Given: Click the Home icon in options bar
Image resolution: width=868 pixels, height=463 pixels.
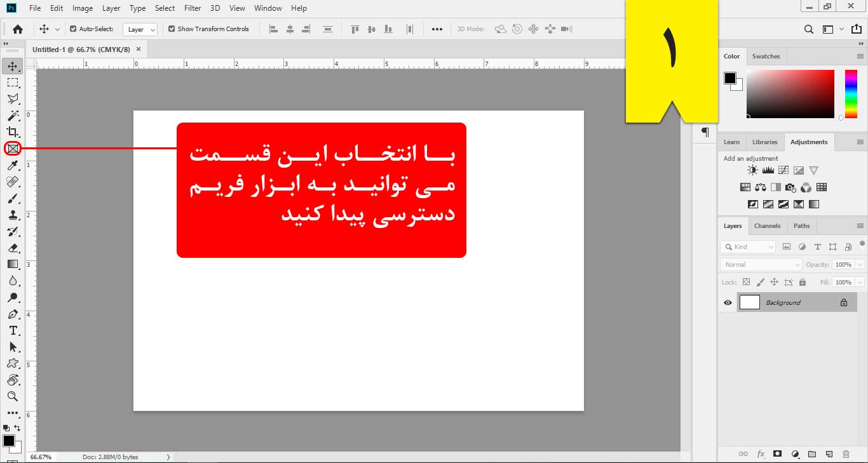Looking at the screenshot, I should pos(18,29).
